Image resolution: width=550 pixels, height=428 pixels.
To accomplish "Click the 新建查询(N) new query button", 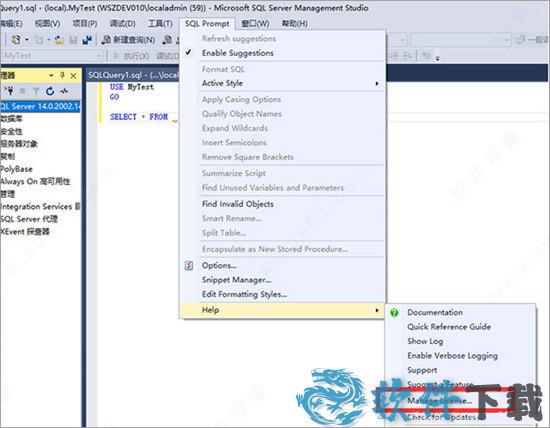I will [128, 40].
